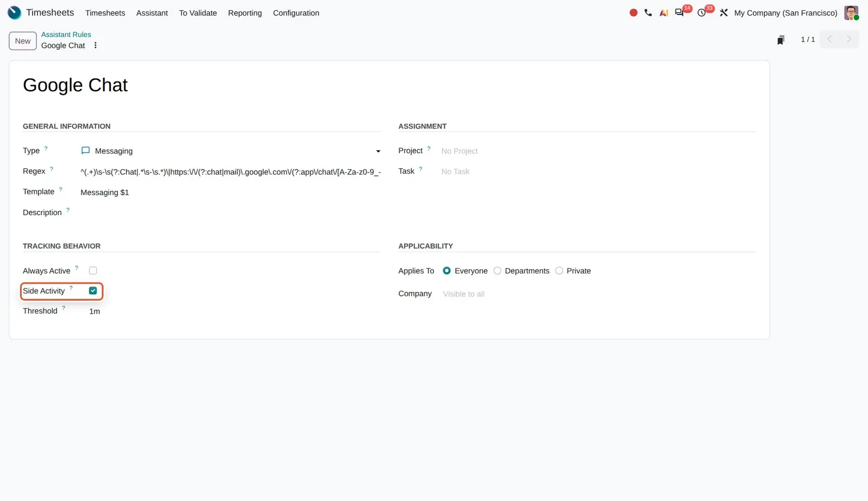The image size is (868, 501).
Task: Open the Configuration menu
Action: click(296, 13)
